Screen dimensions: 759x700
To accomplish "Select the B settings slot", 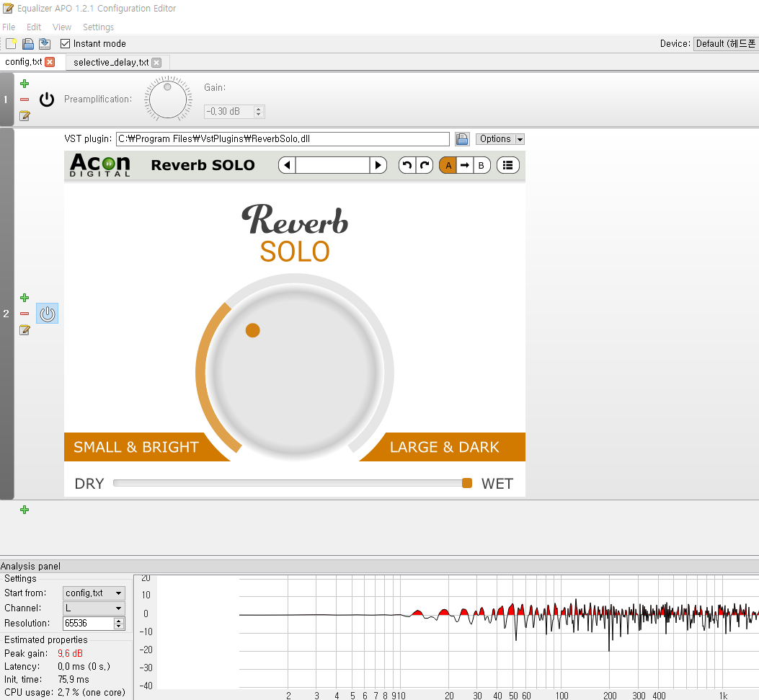I will click(481, 165).
